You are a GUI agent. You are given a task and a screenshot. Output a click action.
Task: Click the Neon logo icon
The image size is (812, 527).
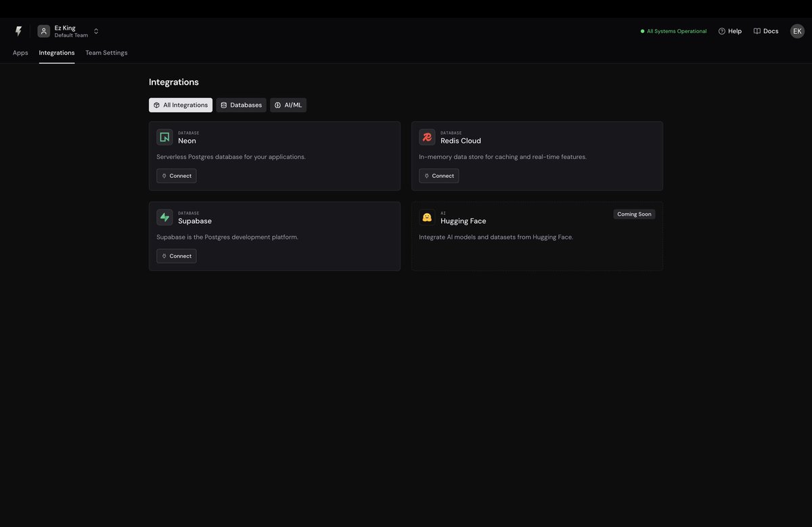(x=164, y=137)
